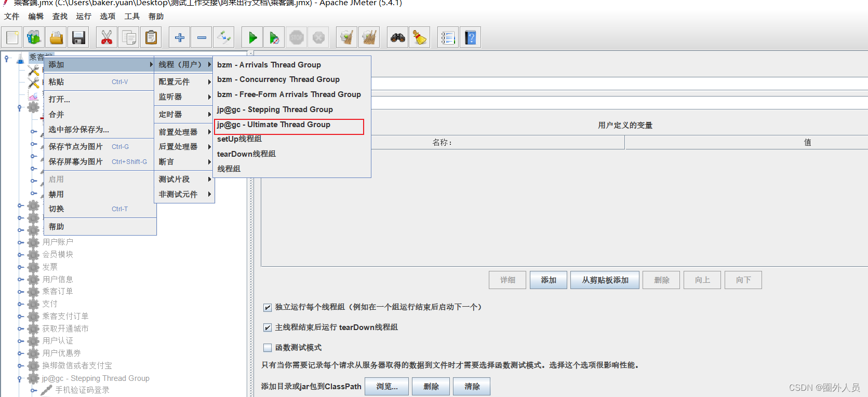The width and height of the screenshot is (868, 397).
Task: Open the 文件 menu
Action: point(11,17)
